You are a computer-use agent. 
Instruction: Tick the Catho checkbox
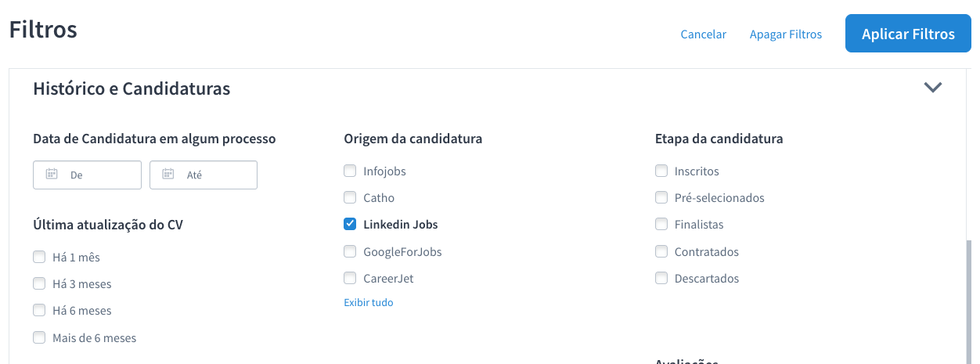350,198
